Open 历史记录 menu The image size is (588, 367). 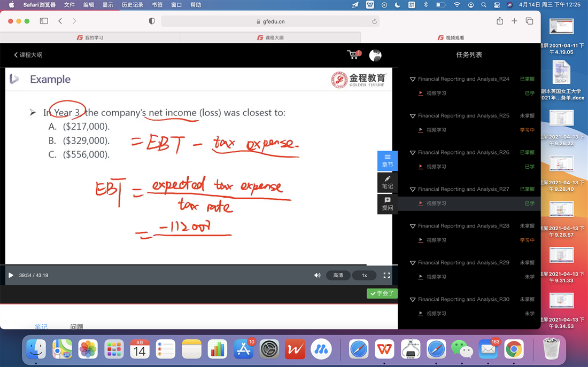(x=133, y=5)
